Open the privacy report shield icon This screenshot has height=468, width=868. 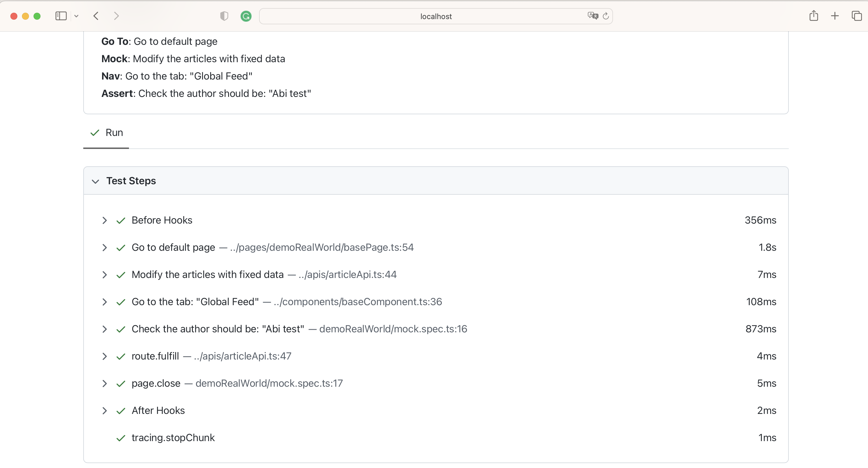(224, 16)
